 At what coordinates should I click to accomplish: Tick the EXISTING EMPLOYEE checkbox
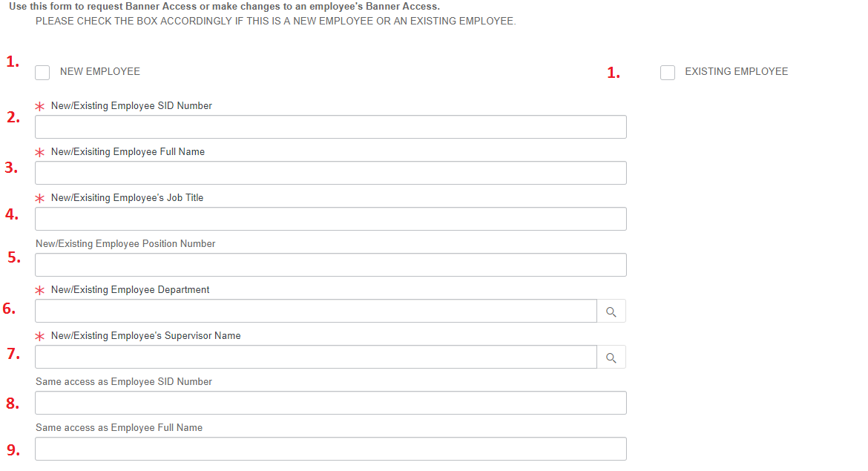pos(668,73)
